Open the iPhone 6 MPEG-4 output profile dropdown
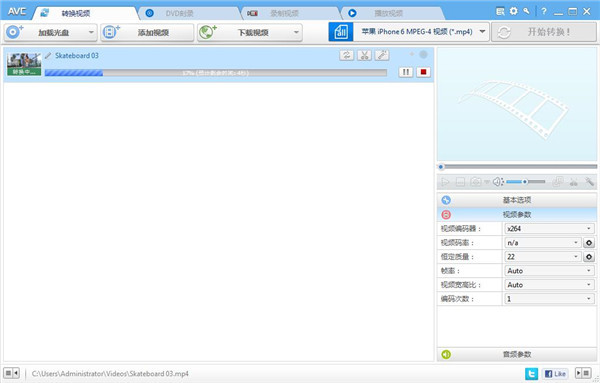This screenshot has width=600, height=383. pyautogui.click(x=421, y=32)
